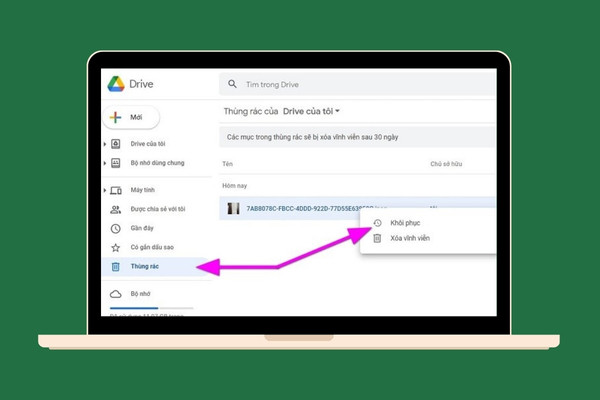Viewport: 600px width, 400px height.
Task: Click the 'Bộ nhớ dùng chung' icon
Action: (x=116, y=163)
